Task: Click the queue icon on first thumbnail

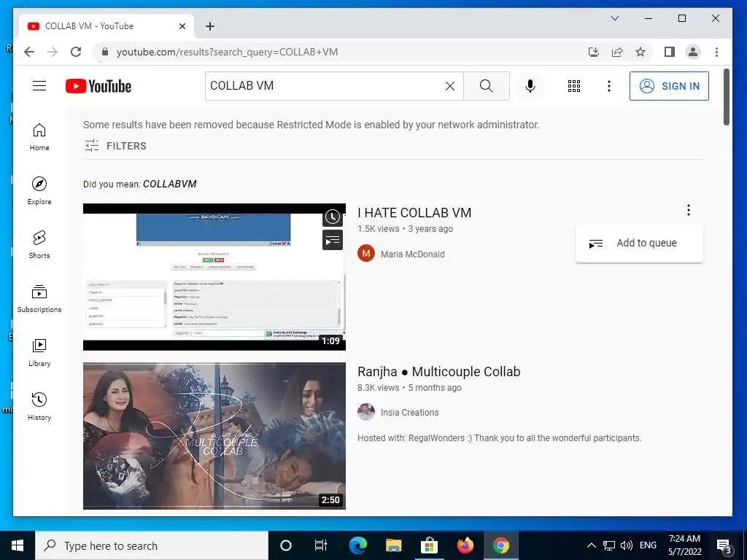Action: (x=333, y=240)
